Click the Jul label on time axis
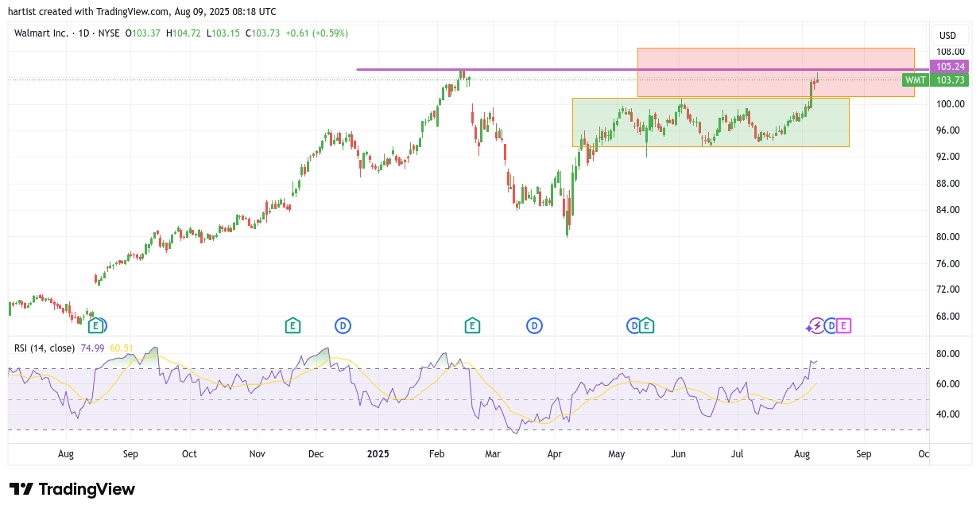980x513 pixels. (x=738, y=454)
